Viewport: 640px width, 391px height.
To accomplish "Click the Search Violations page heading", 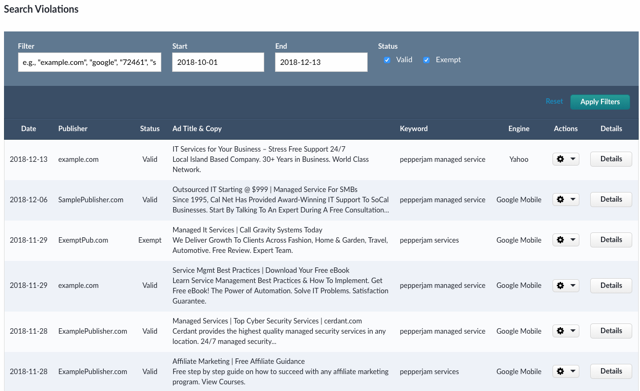I will coord(41,9).
